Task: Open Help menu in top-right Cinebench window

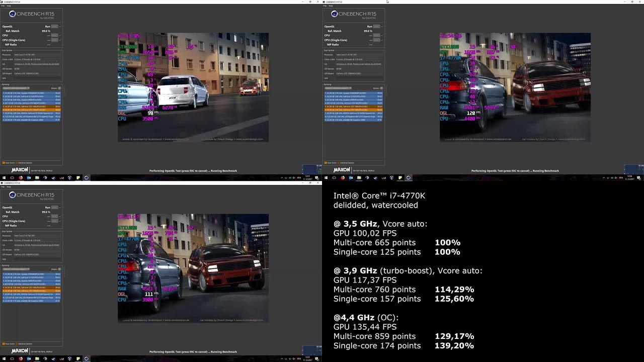Action: [331, 6]
